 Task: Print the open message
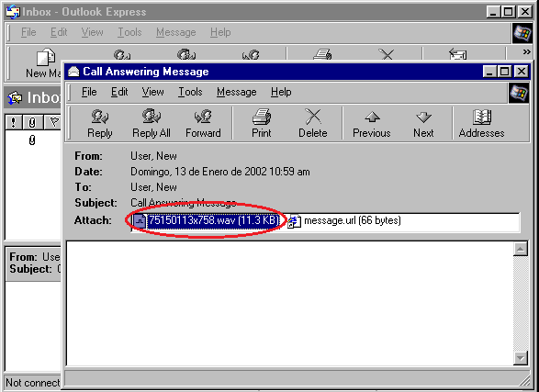pyautogui.click(x=262, y=124)
